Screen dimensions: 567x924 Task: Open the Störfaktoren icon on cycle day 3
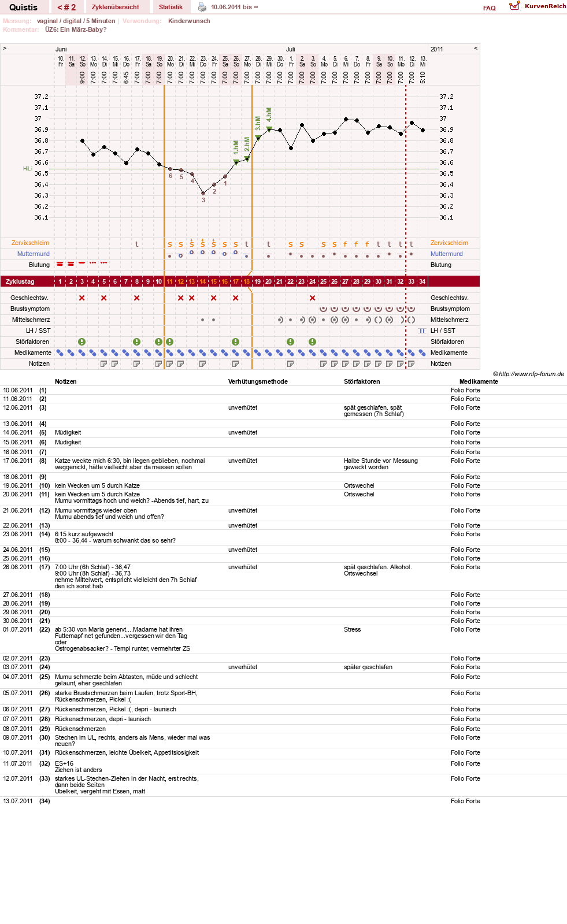(82, 342)
